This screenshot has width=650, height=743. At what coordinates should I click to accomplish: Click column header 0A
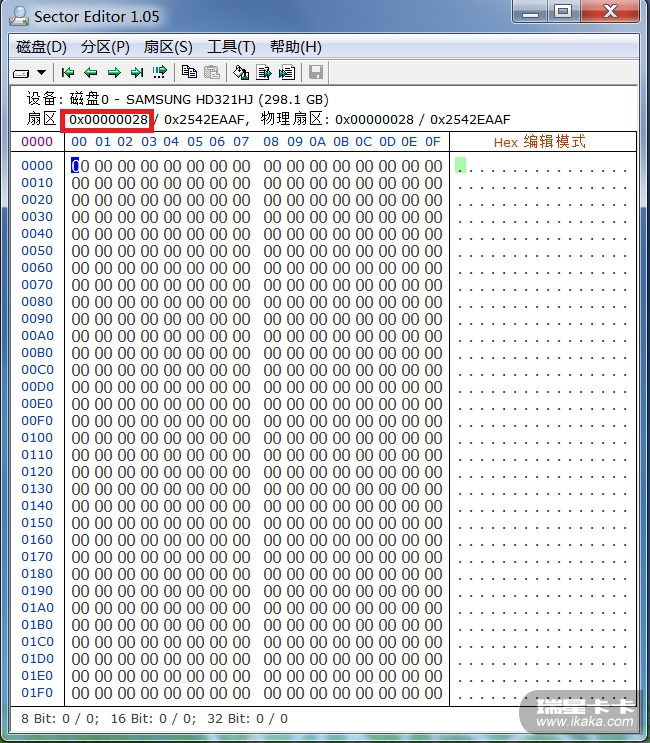tap(317, 142)
